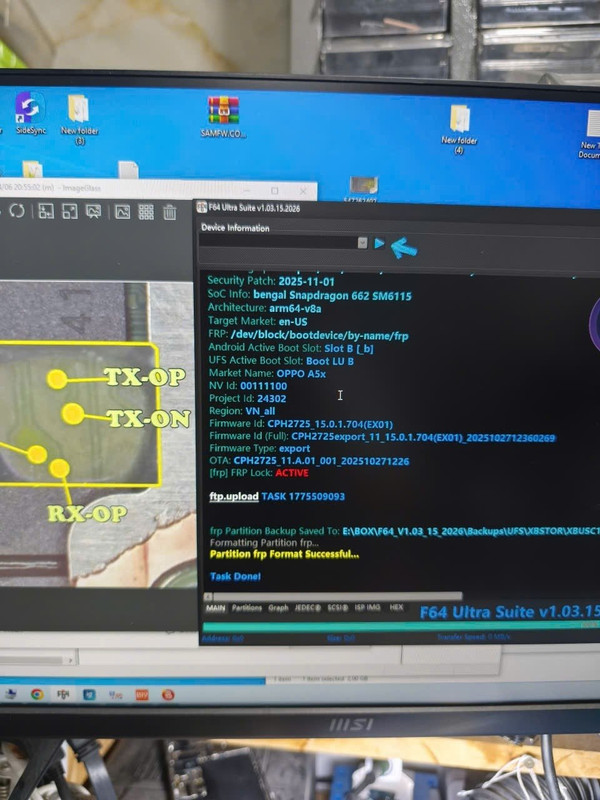Open the Device Information dropdown arrow
The image size is (600, 800).
tap(362, 243)
